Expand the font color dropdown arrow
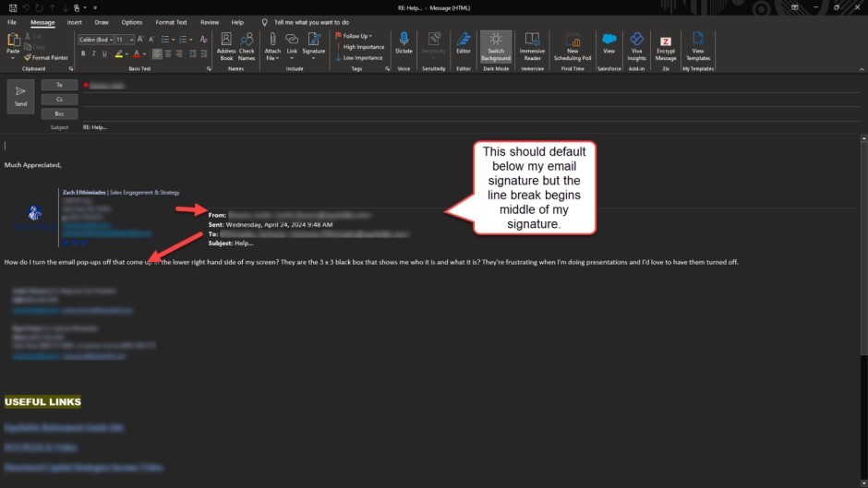Image resolution: width=868 pixels, height=488 pixels. point(144,54)
